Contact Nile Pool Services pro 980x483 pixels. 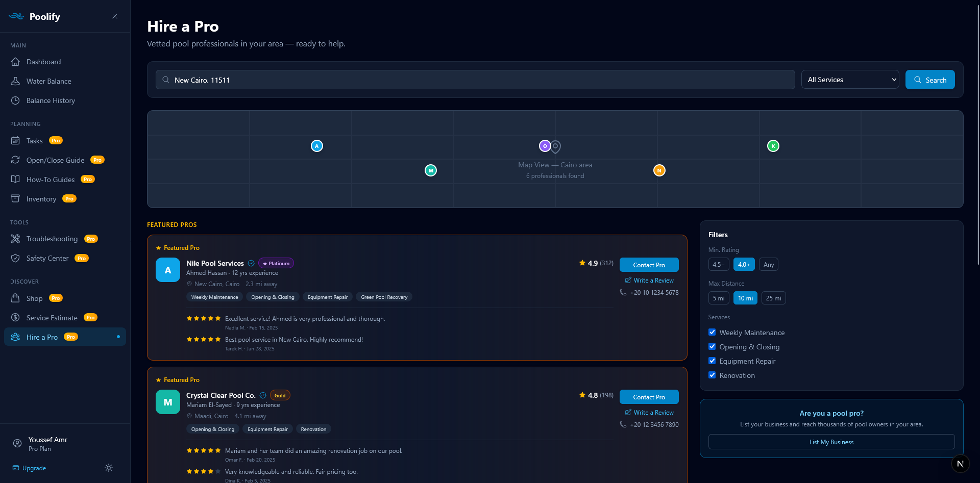click(x=649, y=265)
